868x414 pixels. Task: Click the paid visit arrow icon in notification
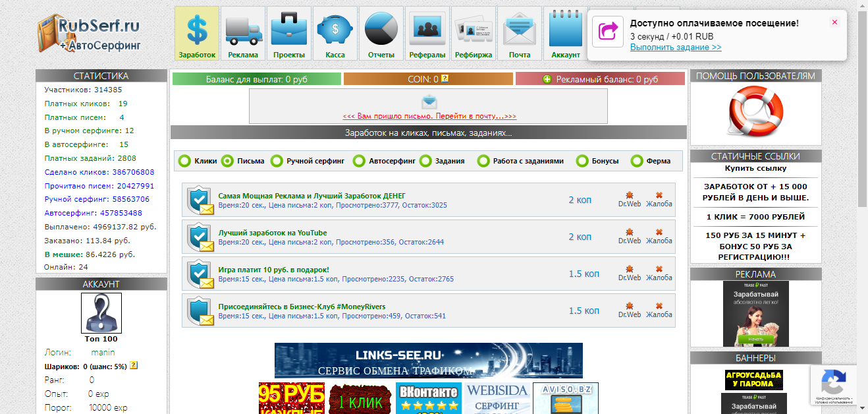(x=607, y=32)
